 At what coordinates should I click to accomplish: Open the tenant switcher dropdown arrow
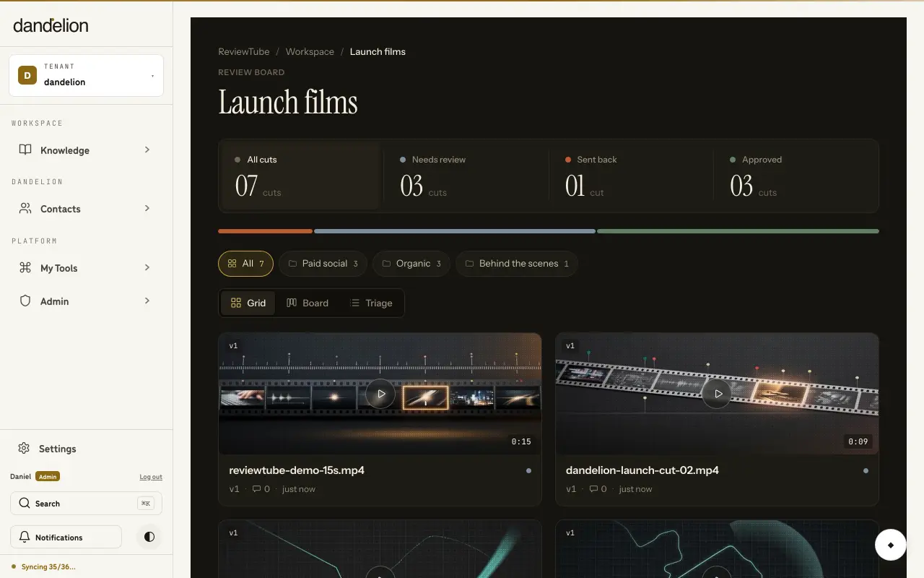point(152,76)
